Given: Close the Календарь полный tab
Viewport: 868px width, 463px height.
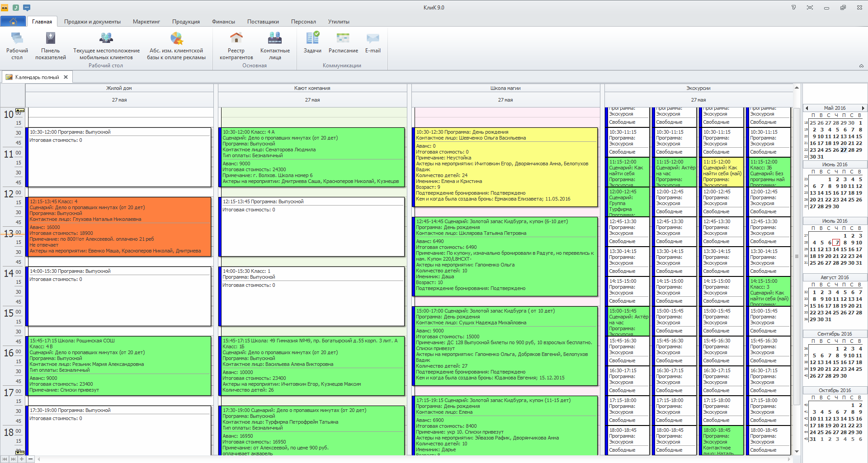Looking at the screenshot, I should [x=66, y=77].
